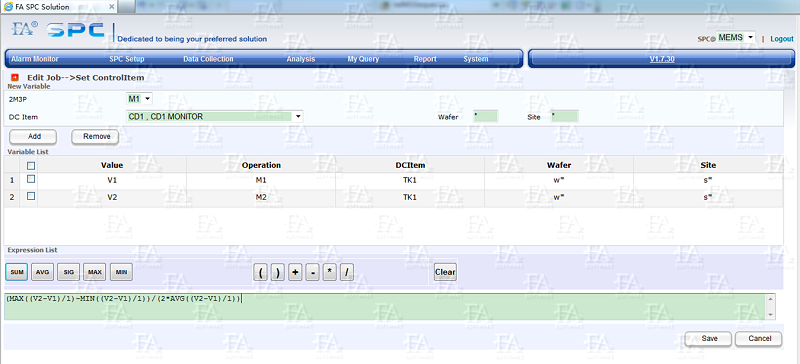
Task: Click the Wafer column header
Action: click(559, 165)
